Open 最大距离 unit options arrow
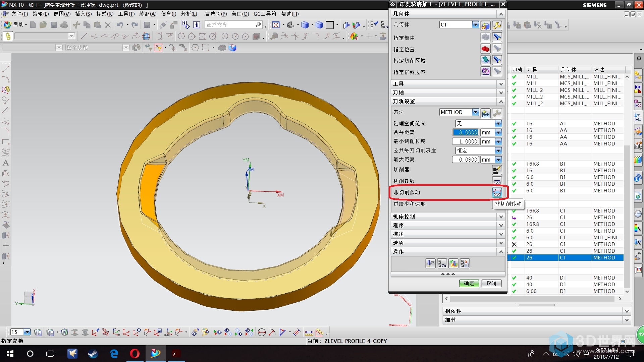 click(x=498, y=160)
